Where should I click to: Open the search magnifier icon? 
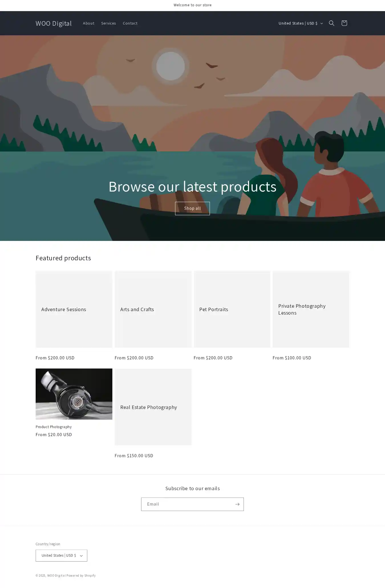point(331,23)
